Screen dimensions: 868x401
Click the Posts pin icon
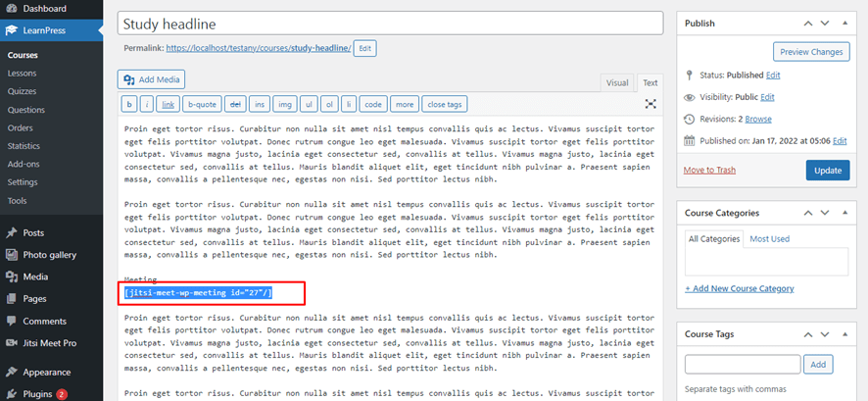[x=11, y=233]
